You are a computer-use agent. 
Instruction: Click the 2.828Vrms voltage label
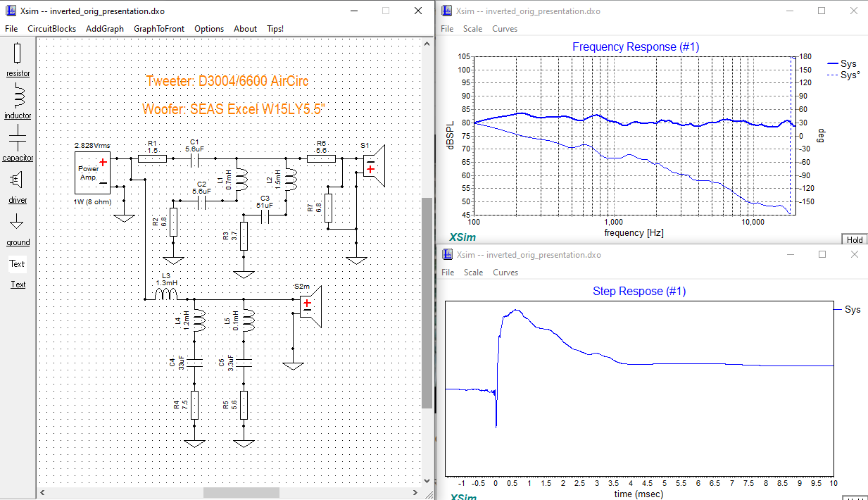[x=92, y=146]
